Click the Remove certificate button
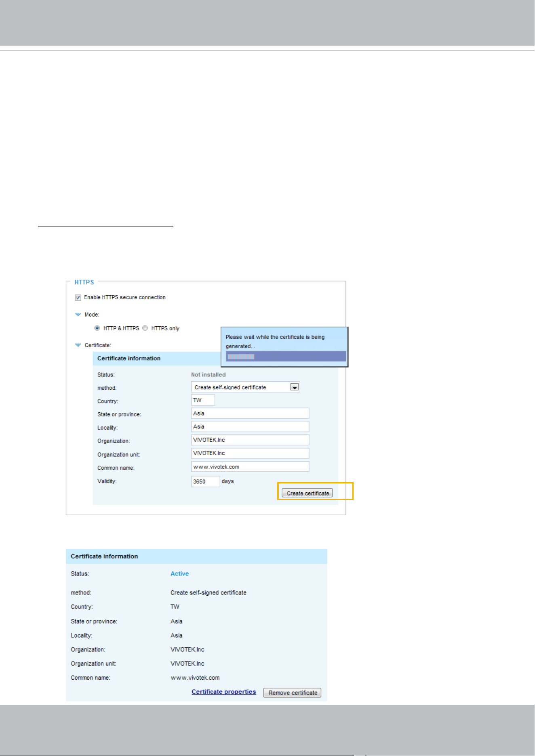 (293, 693)
